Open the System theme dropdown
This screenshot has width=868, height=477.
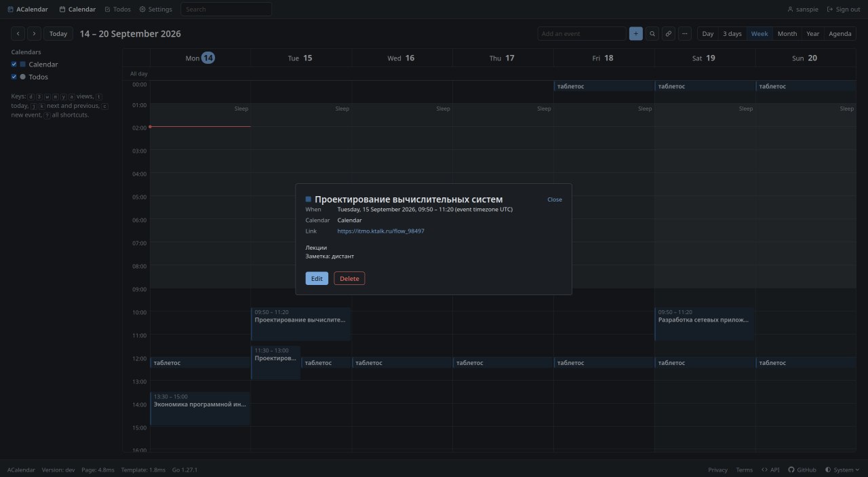pyautogui.click(x=842, y=470)
